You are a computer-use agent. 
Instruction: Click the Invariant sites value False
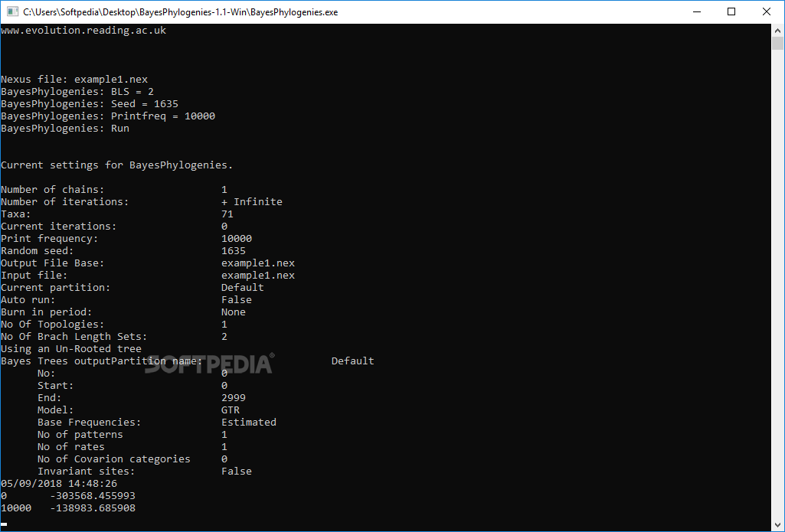coord(237,472)
